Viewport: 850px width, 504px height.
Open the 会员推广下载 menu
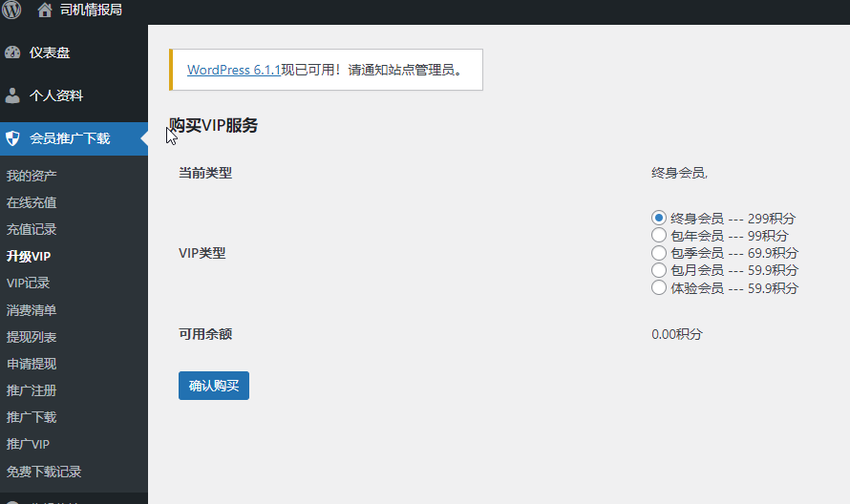click(x=74, y=138)
